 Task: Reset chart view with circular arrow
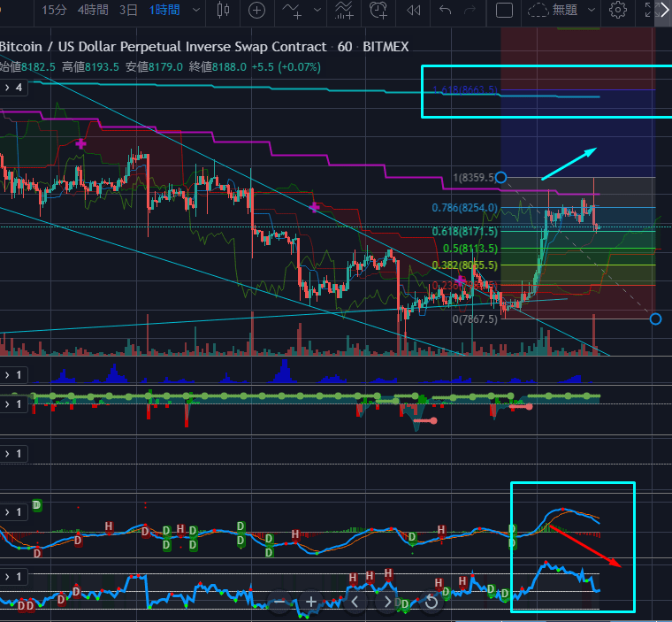click(431, 602)
